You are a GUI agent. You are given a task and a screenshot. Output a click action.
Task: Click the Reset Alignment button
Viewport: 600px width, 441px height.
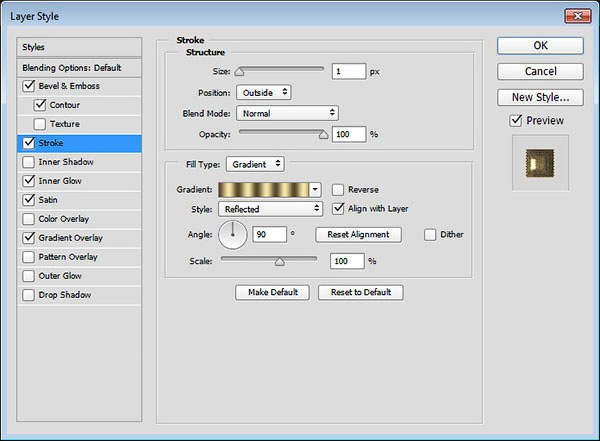pyautogui.click(x=358, y=235)
